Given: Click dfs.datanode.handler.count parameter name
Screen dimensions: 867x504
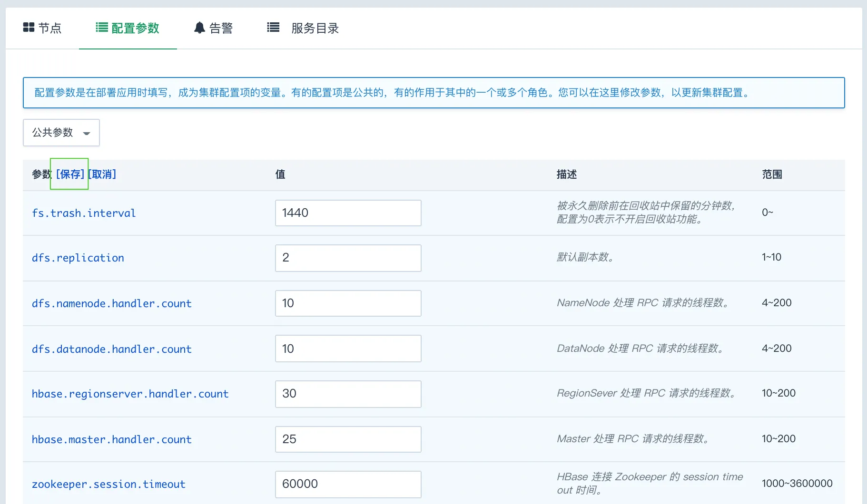Looking at the screenshot, I should coord(112,349).
